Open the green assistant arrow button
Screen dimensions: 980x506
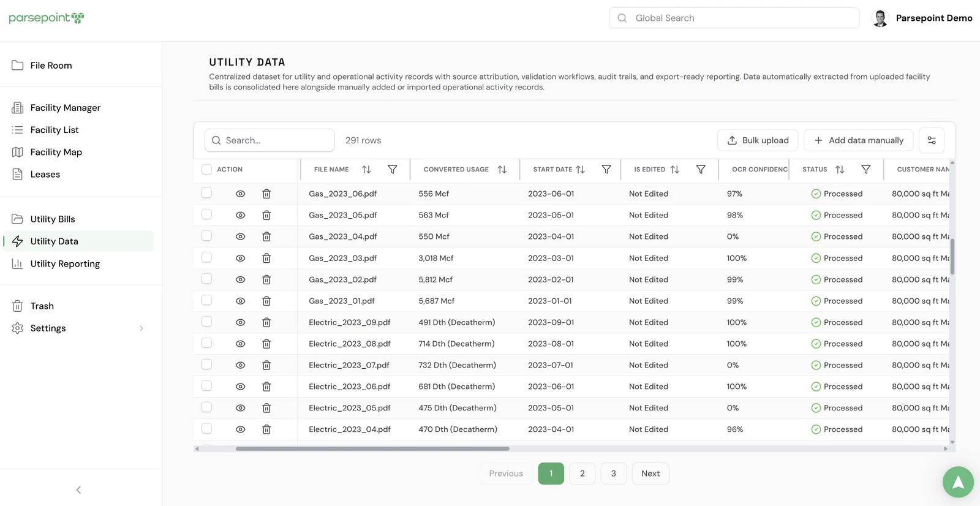click(x=958, y=482)
